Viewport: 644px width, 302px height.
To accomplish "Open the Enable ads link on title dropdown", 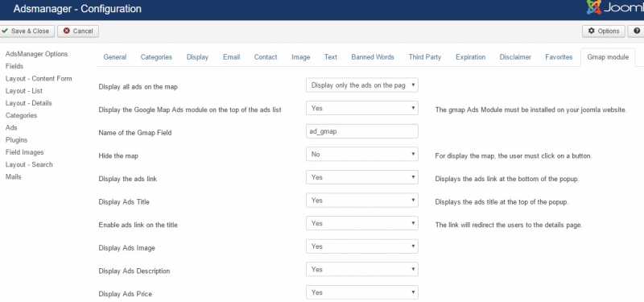I will click(x=362, y=223).
